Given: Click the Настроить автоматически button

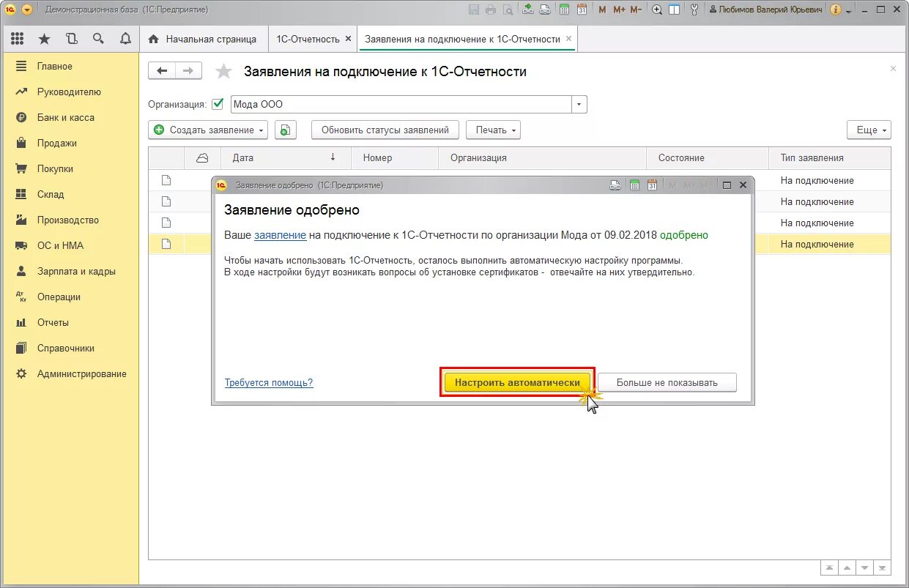Looking at the screenshot, I should click(517, 382).
